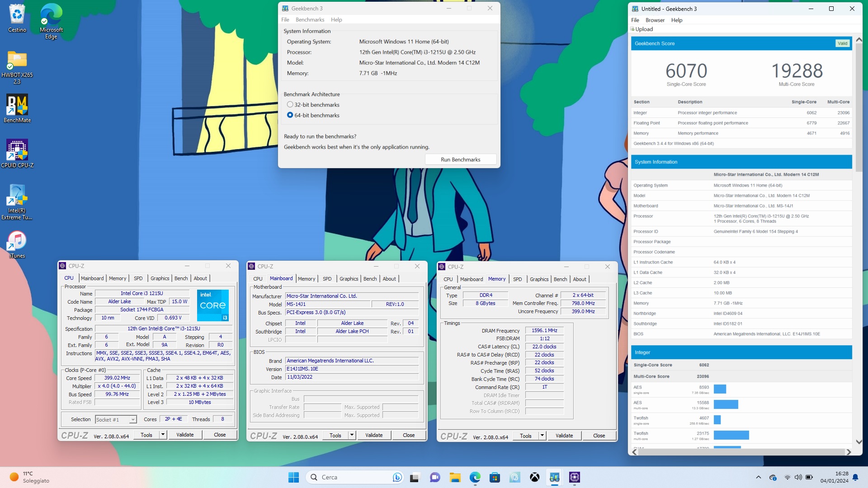Switch to Bench tab in the CPU-Z CPU window
This screenshot has width=868, height=488.
[181, 278]
